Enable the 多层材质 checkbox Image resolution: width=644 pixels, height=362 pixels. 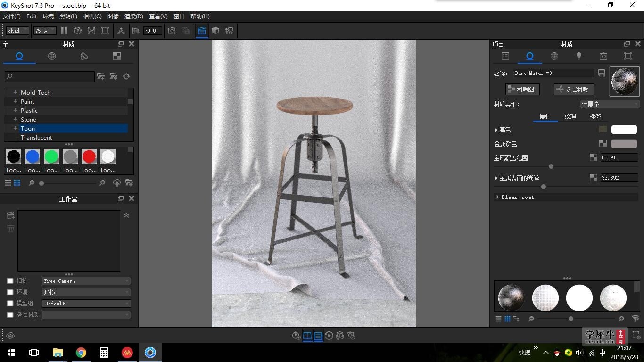click(x=10, y=315)
